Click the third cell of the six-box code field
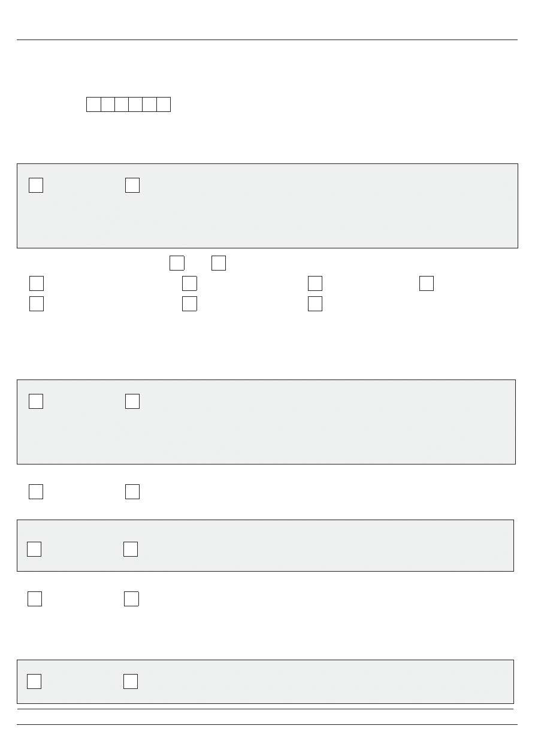The height and width of the screenshot is (756, 535). [122, 104]
